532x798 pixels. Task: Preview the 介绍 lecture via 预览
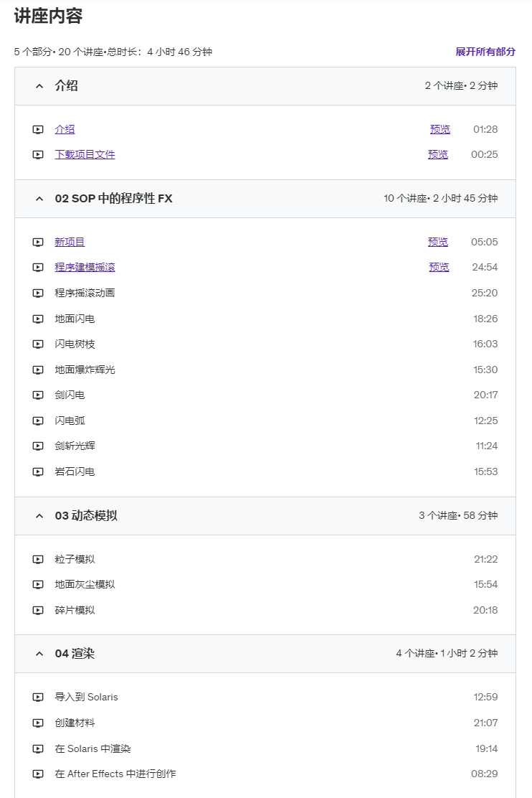coord(440,129)
